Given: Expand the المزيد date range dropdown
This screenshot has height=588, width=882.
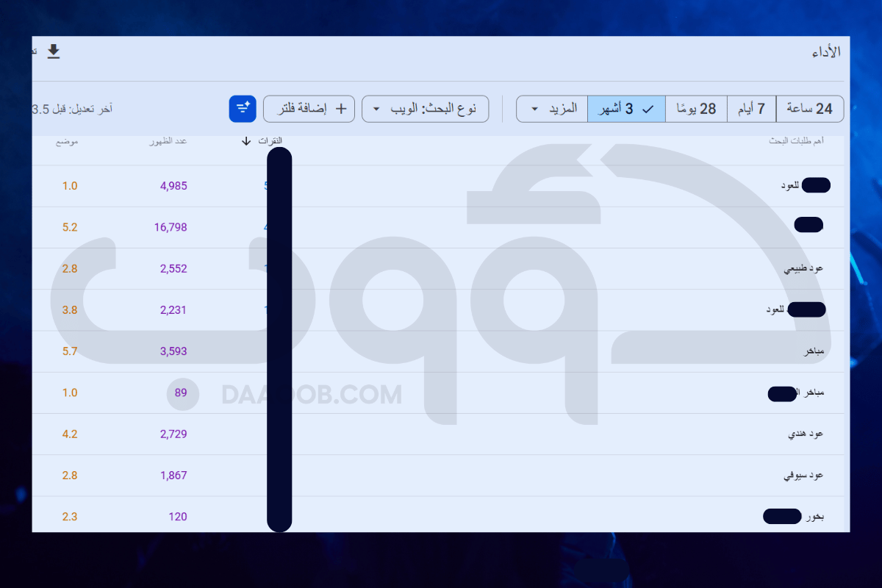Looking at the screenshot, I should coord(552,109).
